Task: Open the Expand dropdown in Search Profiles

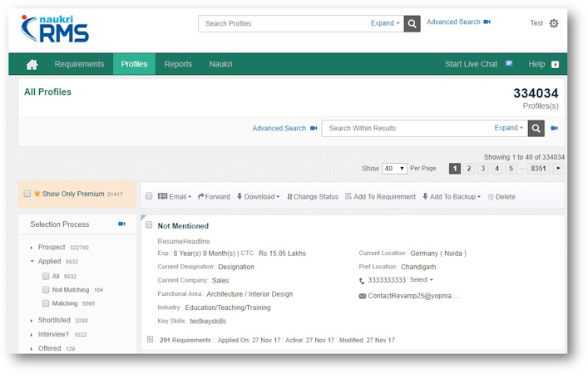Action: point(385,23)
